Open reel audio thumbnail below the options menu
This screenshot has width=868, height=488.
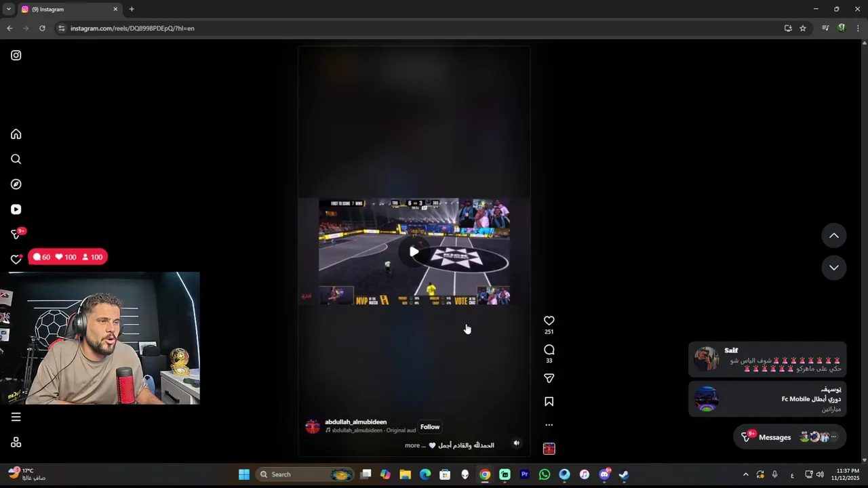[549, 449]
